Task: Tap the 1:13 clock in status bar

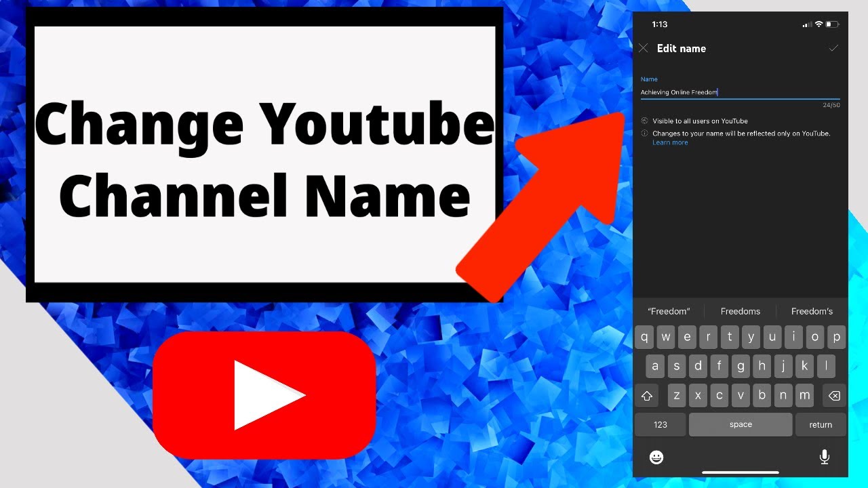Action: point(660,24)
